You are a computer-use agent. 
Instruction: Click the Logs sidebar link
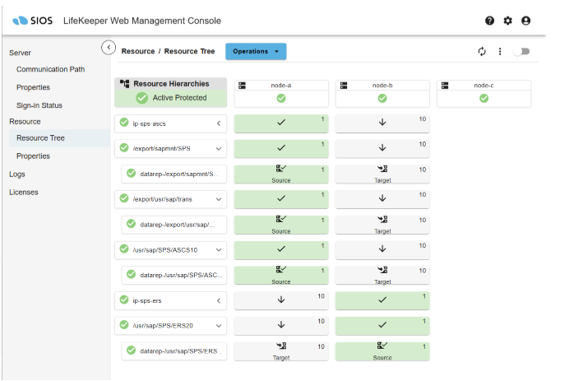tap(17, 174)
